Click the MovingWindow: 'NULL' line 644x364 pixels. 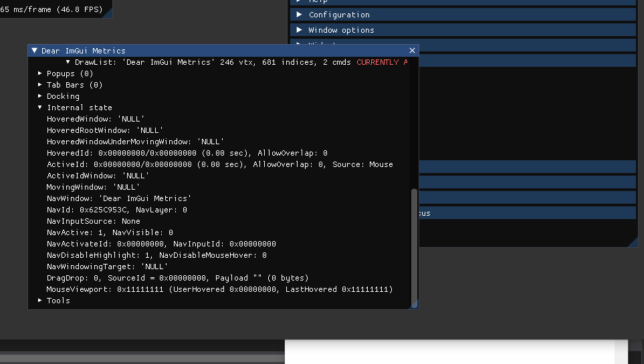(x=93, y=187)
